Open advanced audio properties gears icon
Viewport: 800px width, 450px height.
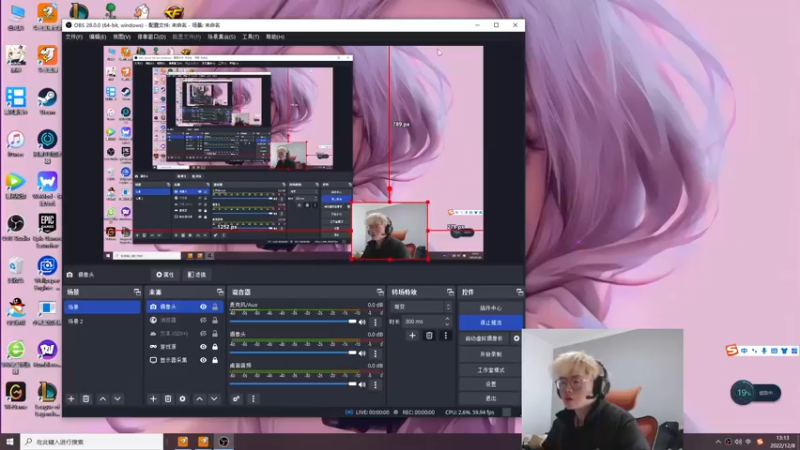236,398
